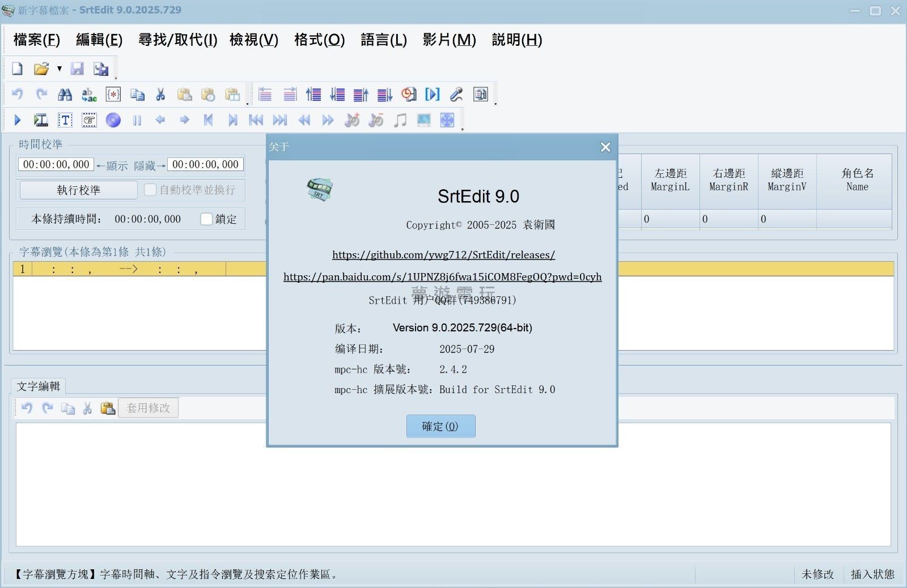Open the 尋找/取代(I) menu
The height and width of the screenshot is (588, 907).
click(177, 40)
